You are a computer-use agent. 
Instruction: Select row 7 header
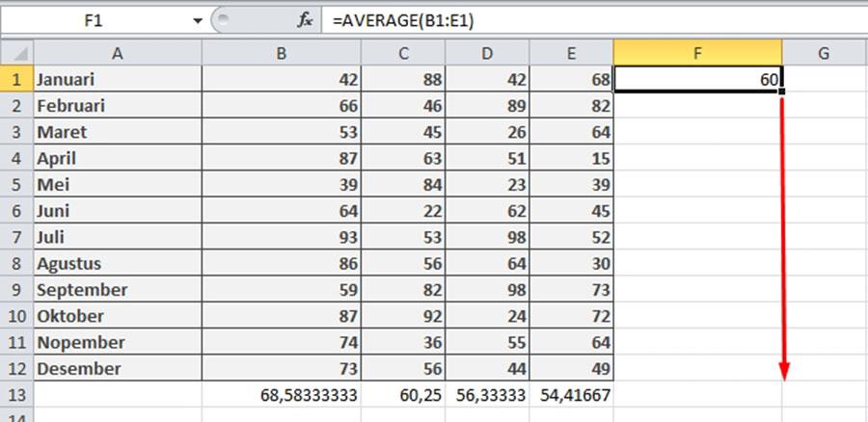16,237
